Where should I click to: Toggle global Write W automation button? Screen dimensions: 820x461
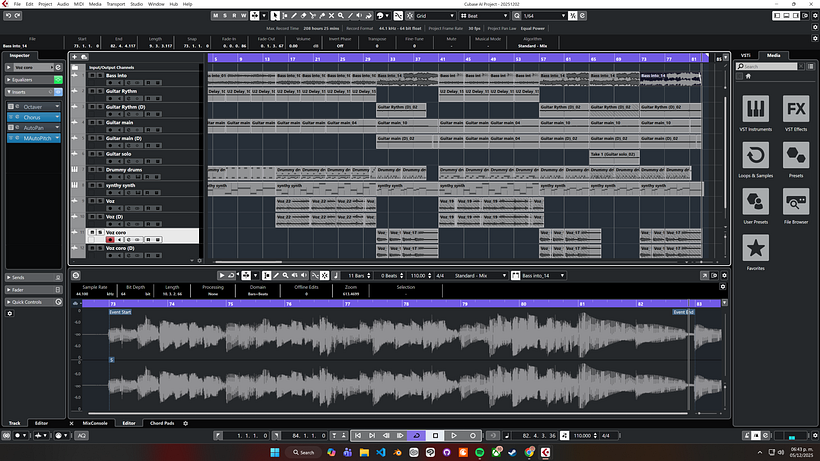click(244, 16)
